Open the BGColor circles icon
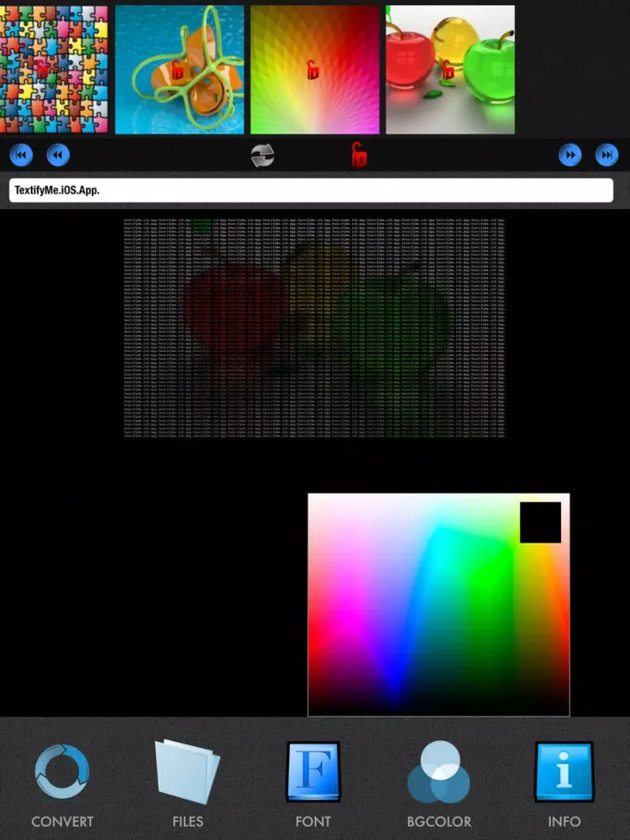 (438, 771)
